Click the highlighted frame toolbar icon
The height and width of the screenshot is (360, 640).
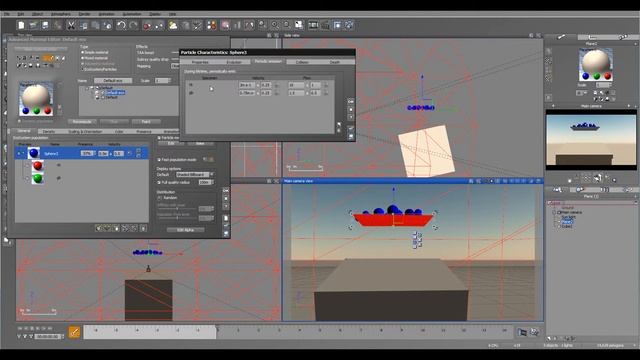[x=337, y=25]
